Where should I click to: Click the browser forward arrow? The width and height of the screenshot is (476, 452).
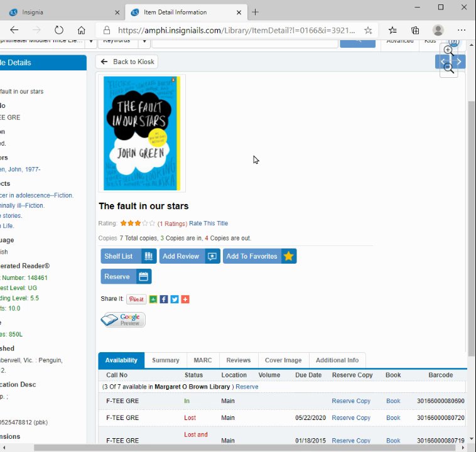point(36,30)
